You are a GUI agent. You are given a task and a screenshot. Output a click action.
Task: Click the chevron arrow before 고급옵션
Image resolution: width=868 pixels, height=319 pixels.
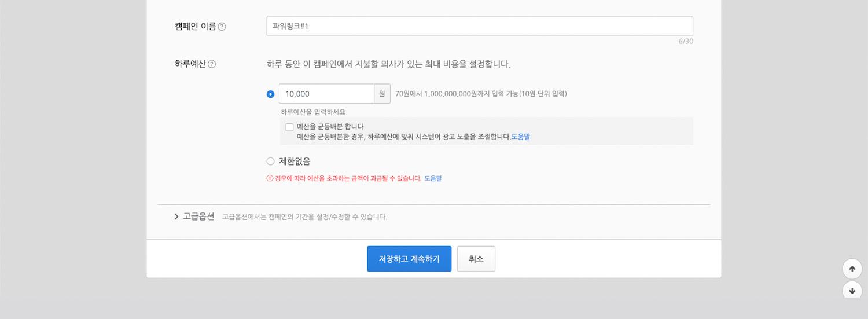176,217
